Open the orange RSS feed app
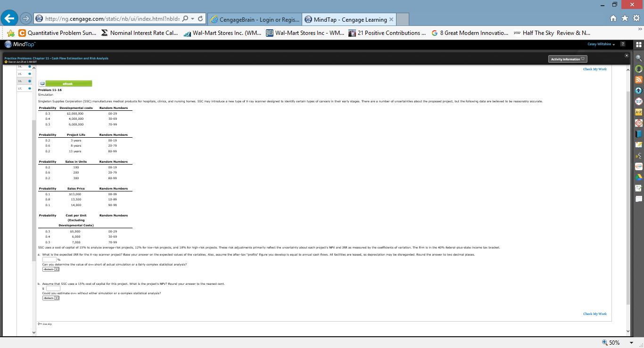644x348 pixels. click(639, 80)
